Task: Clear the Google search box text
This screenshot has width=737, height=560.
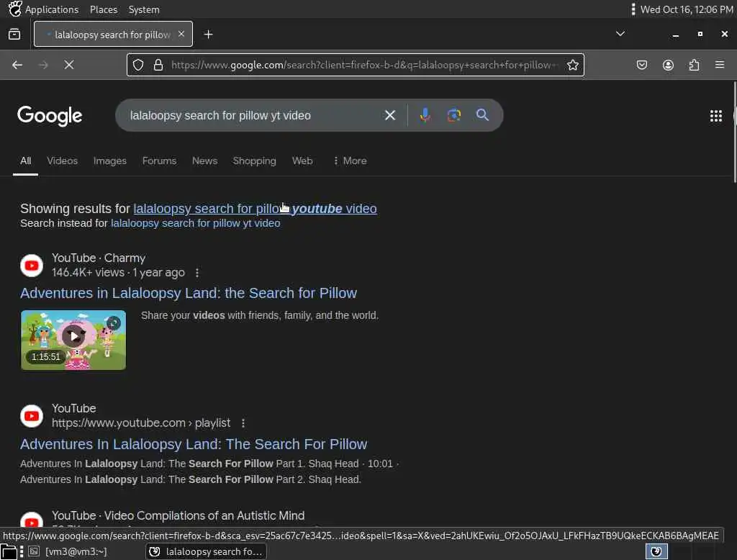Action: pos(389,115)
